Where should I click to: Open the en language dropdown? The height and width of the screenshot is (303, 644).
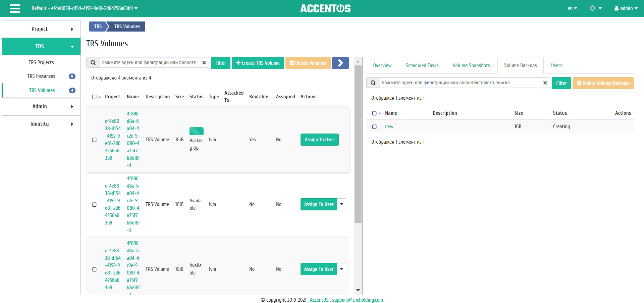click(572, 8)
